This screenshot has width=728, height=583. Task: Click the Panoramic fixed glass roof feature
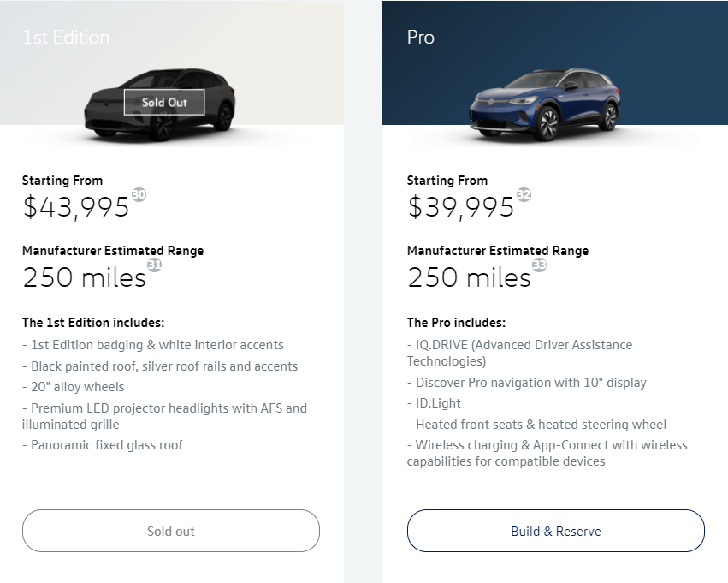pos(102,445)
